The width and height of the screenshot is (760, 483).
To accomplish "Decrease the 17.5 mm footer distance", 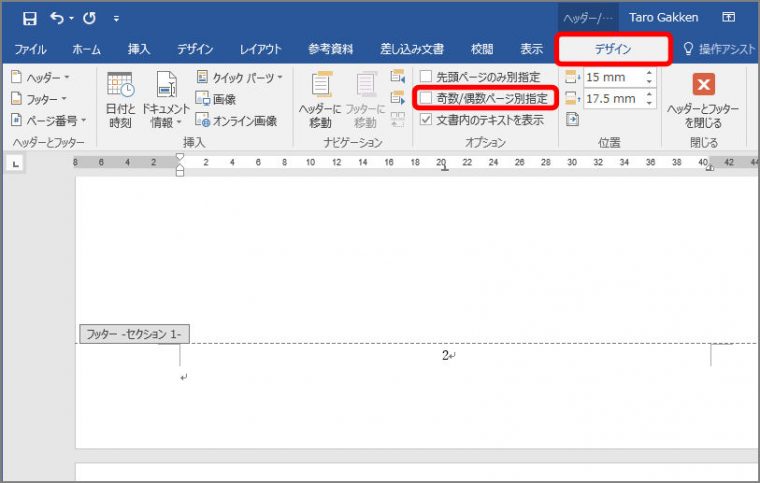I will 649,103.
